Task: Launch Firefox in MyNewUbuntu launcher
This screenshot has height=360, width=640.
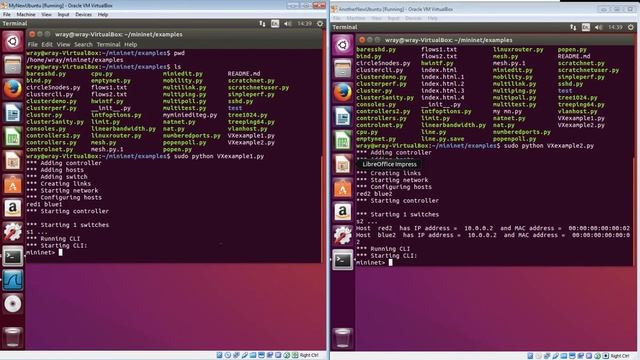Action: click(13, 89)
